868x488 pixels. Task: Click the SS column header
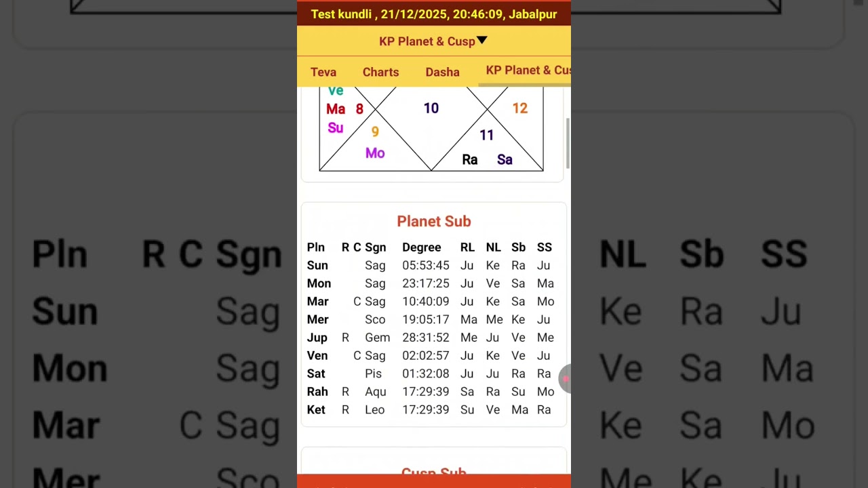[545, 247]
